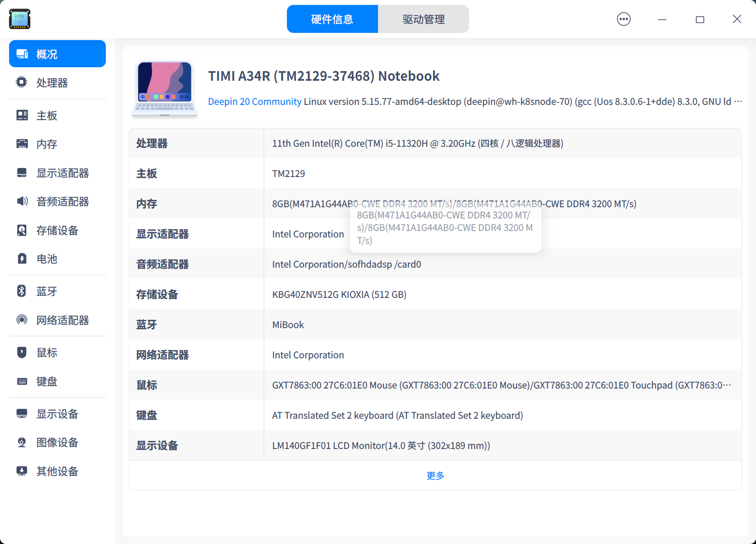This screenshot has width=756, height=544.
Task: Open the 电池 (Battery) section
Action: [x=45, y=259]
